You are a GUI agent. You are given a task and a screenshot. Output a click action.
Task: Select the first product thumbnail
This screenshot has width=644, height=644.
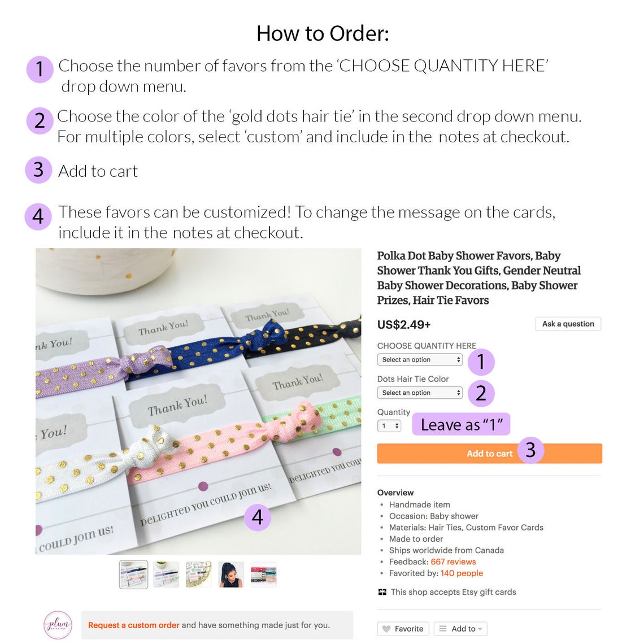point(133,574)
